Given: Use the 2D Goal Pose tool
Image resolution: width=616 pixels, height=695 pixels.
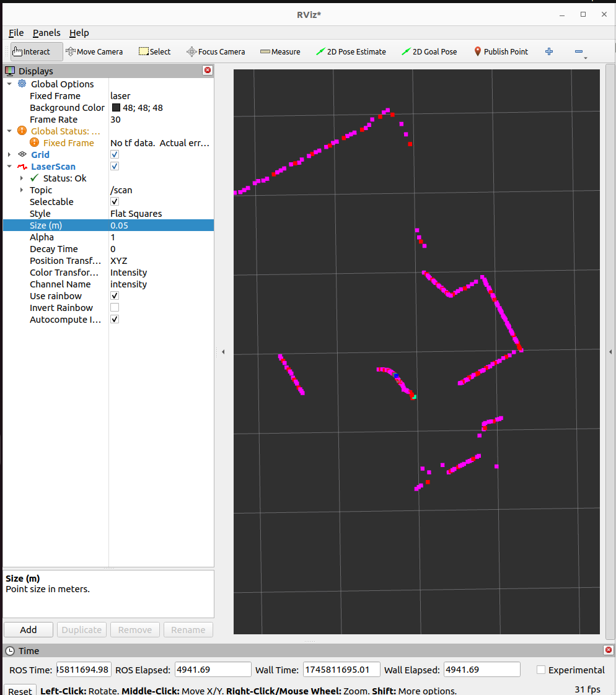Looking at the screenshot, I should 429,51.
